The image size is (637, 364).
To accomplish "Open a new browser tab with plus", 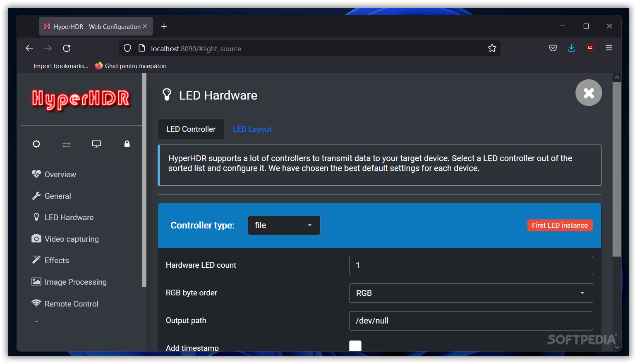I will click(x=164, y=26).
